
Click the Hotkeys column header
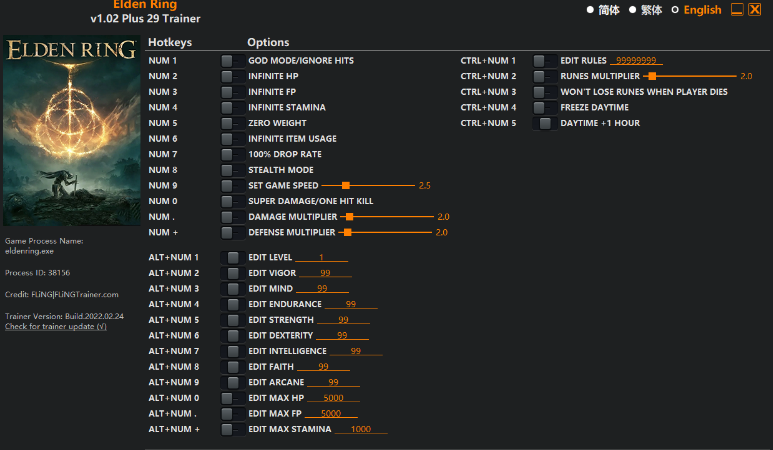pyautogui.click(x=170, y=42)
